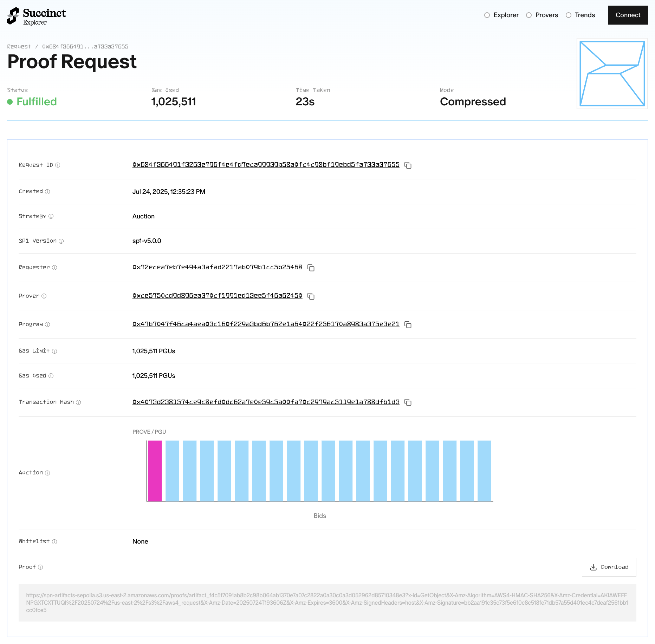Click the Connect button
This screenshot has height=644, width=655.
point(628,15)
